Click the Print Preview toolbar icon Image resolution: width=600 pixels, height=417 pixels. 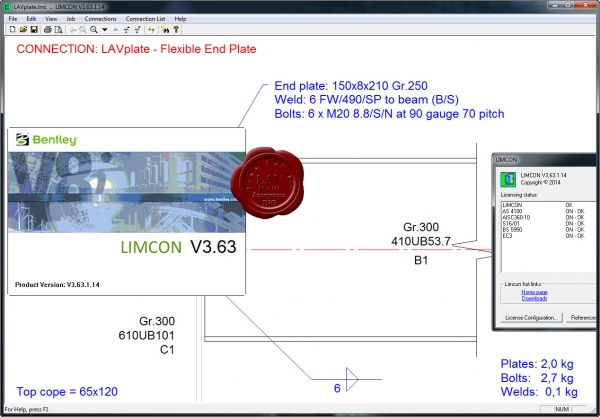(x=58, y=29)
